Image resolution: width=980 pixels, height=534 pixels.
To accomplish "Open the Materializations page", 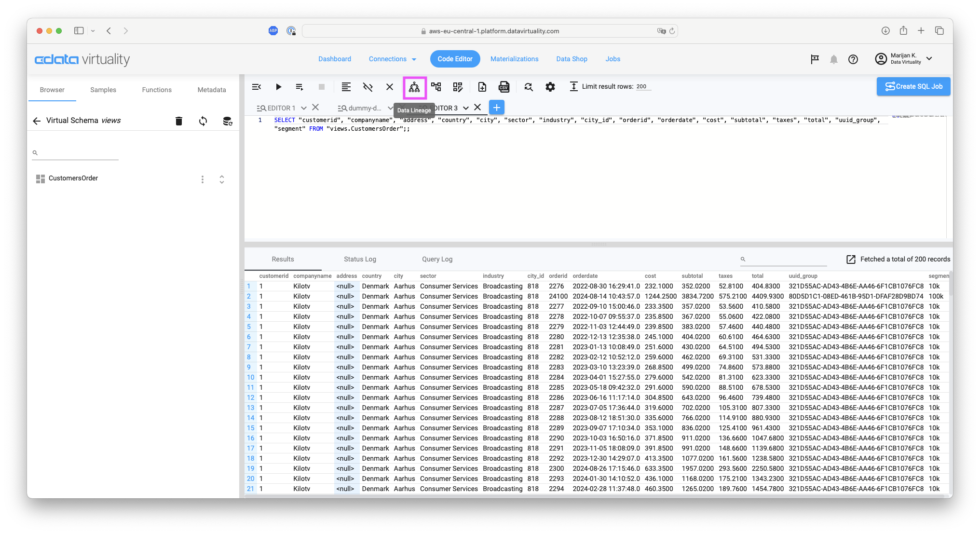I will pyautogui.click(x=514, y=59).
